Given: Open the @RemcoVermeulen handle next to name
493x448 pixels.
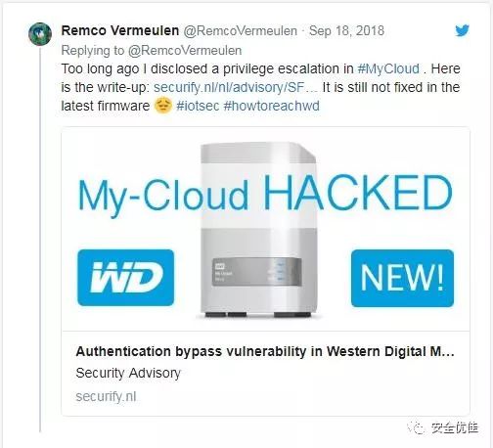Looking at the screenshot, I should [241, 31].
